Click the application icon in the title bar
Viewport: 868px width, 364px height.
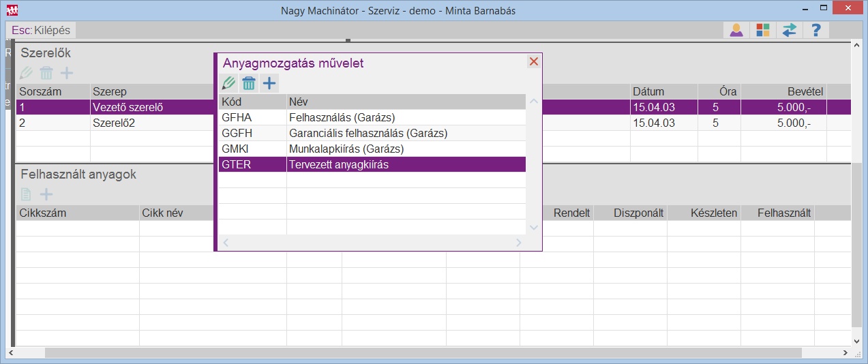[12, 10]
